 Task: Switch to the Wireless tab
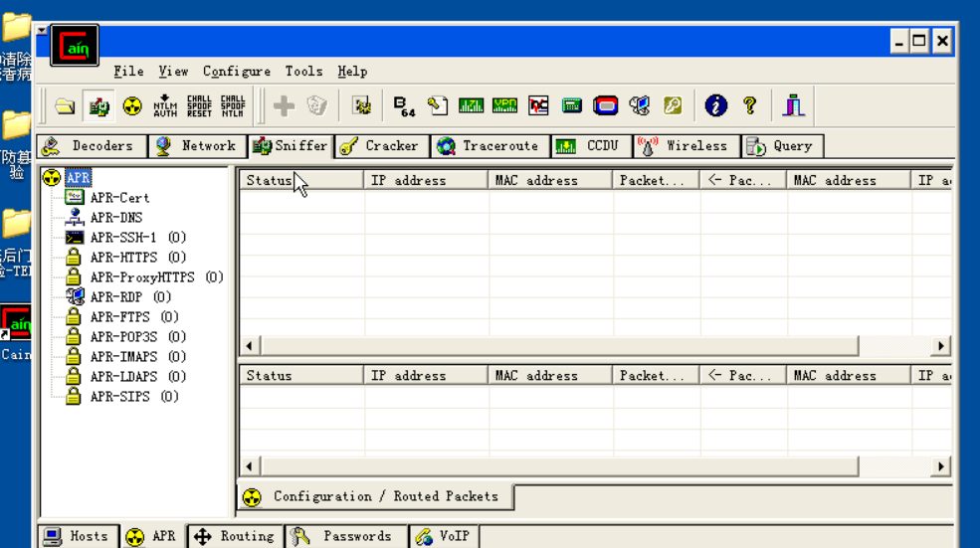click(x=686, y=146)
